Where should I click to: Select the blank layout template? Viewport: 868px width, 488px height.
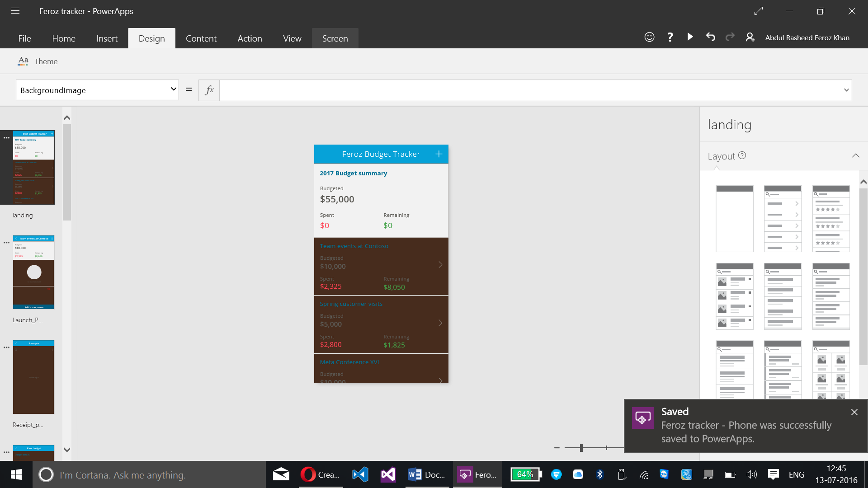tap(735, 219)
